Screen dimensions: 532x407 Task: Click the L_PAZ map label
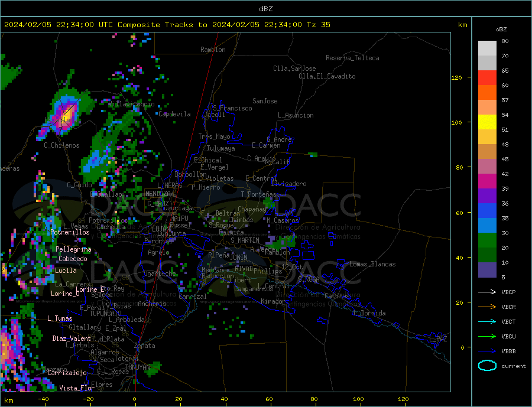tap(438, 339)
